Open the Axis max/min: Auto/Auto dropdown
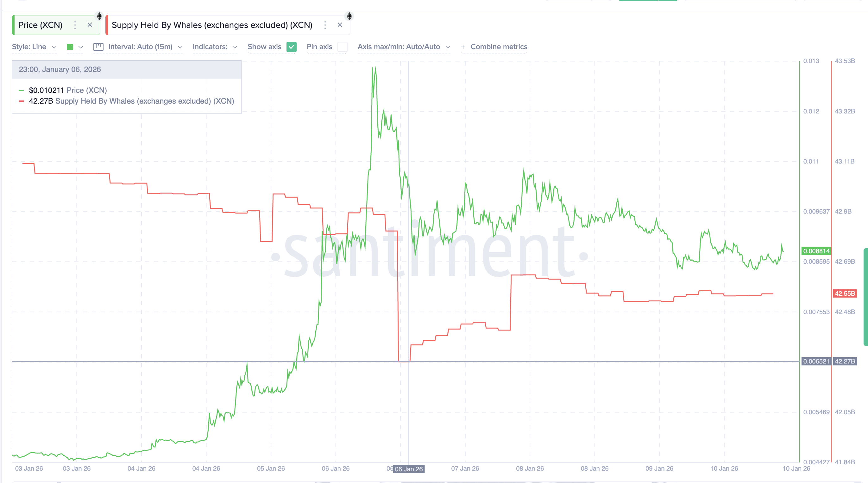868x483 pixels. (x=403, y=47)
